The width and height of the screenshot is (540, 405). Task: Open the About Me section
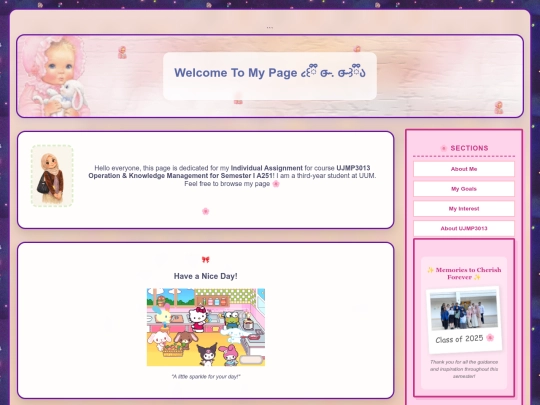464,169
